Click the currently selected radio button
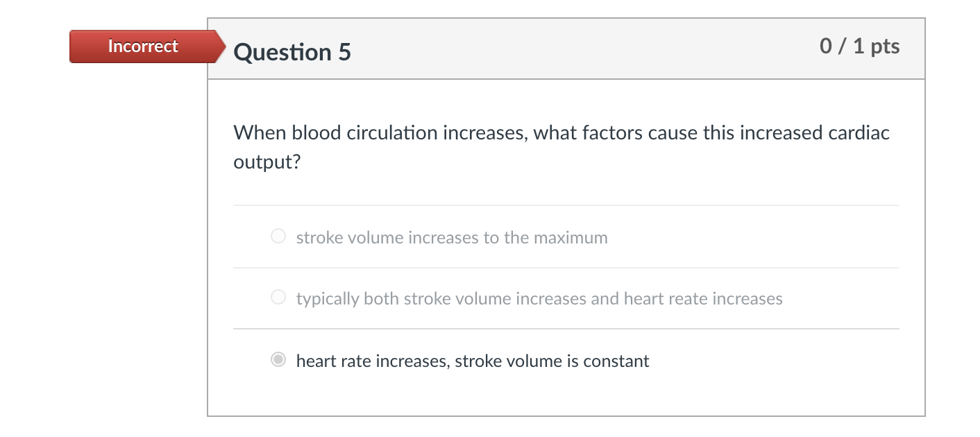The width and height of the screenshot is (980, 437). coord(278,359)
